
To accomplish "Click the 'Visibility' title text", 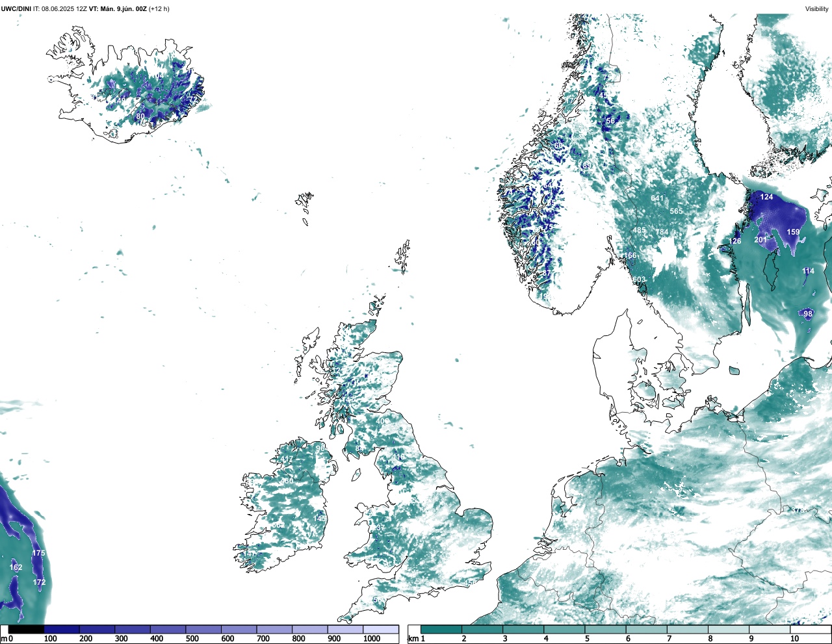I will pos(816,9).
